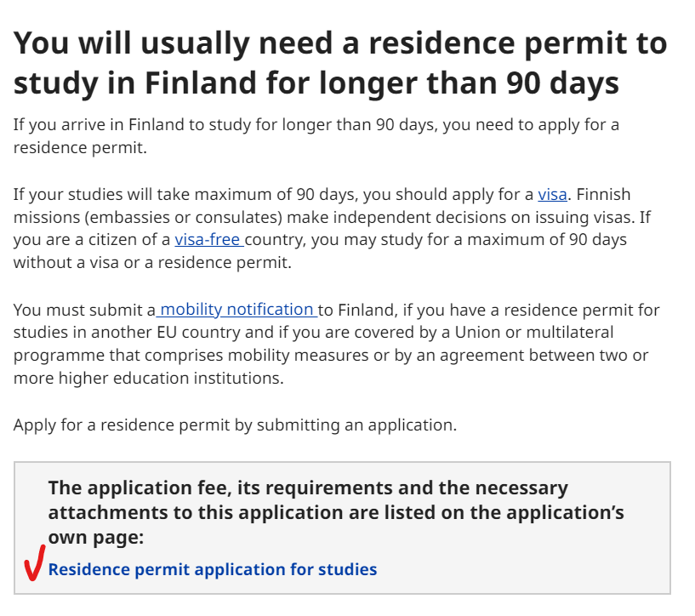Click the "without a visa or a residence permit" line
Screen dimensions: 695x616
[x=152, y=263]
